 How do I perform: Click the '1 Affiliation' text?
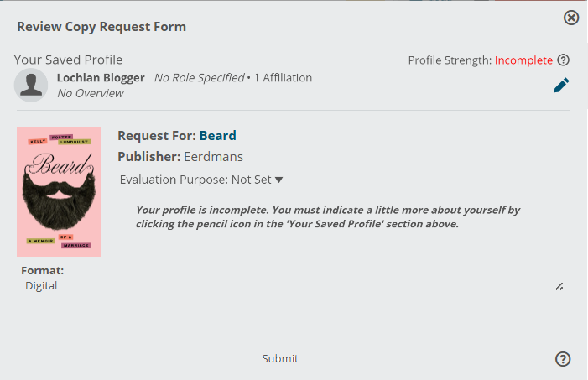click(x=283, y=78)
